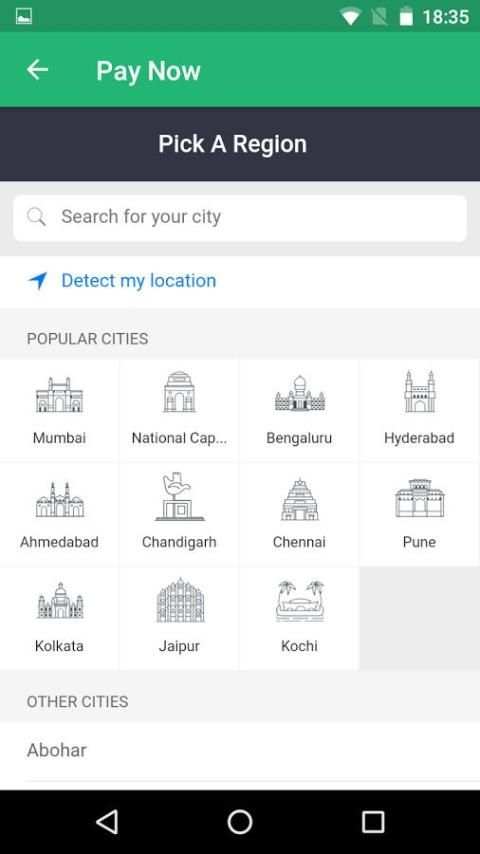
Task: Pick the Chennai temple icon
Action: [x=299, y=499]
